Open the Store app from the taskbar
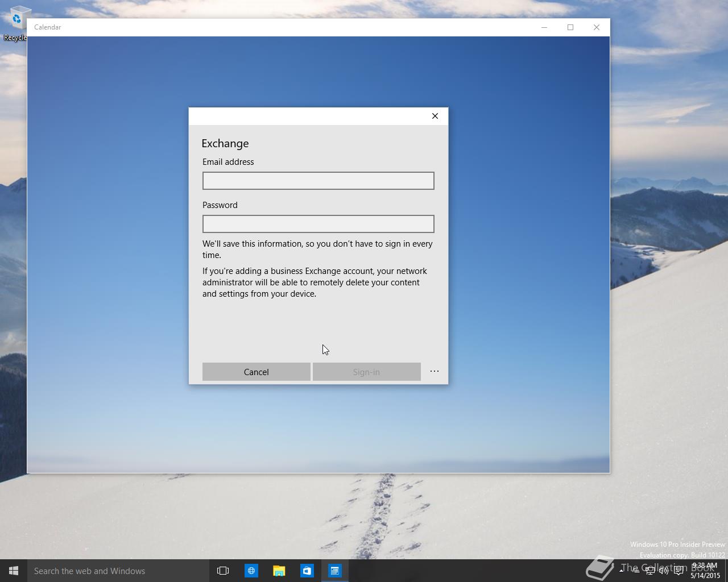The height and width of the screenshot is (582, 728). pyautogui.click(x=307, y=571)
